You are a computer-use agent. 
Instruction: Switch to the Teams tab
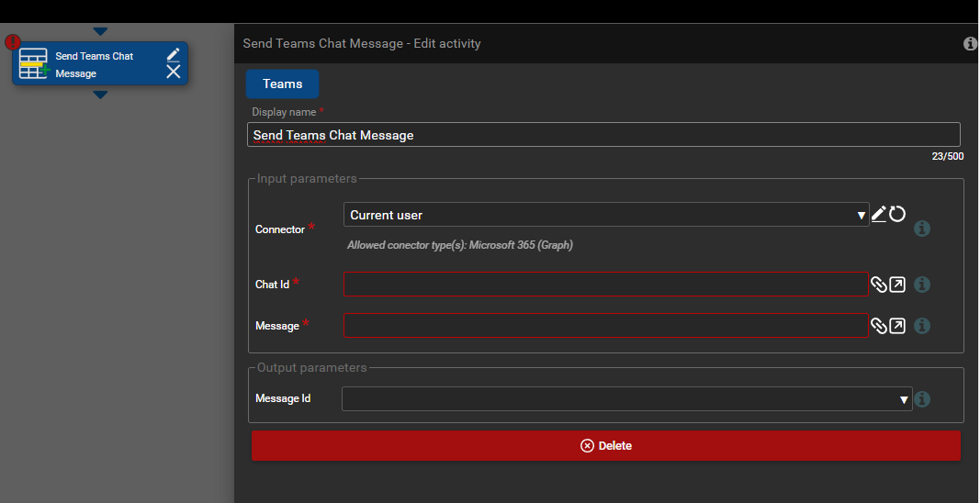click(x=282, y=84)
